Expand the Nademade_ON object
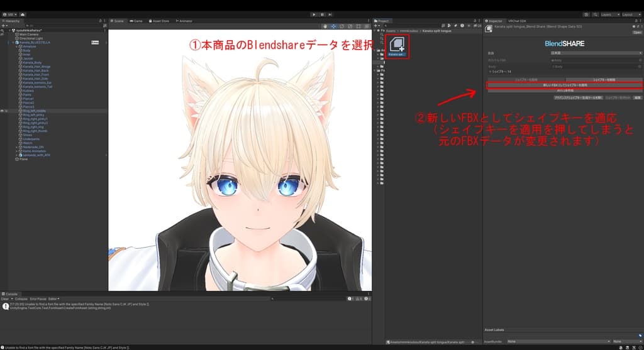The height and width of the screenshot is (350, 644). point(17,147)
